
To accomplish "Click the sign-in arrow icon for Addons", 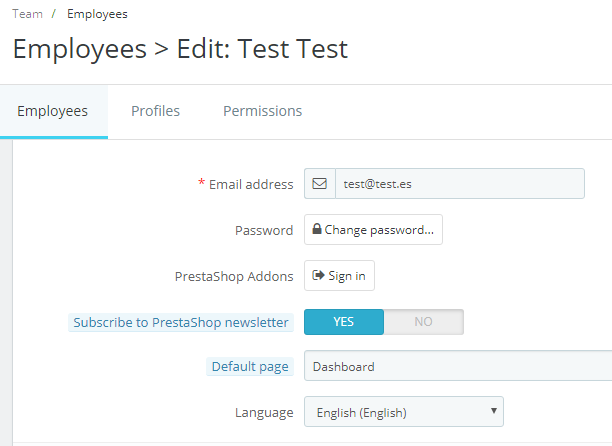I will pyautogui.click(x=318, y=276).
